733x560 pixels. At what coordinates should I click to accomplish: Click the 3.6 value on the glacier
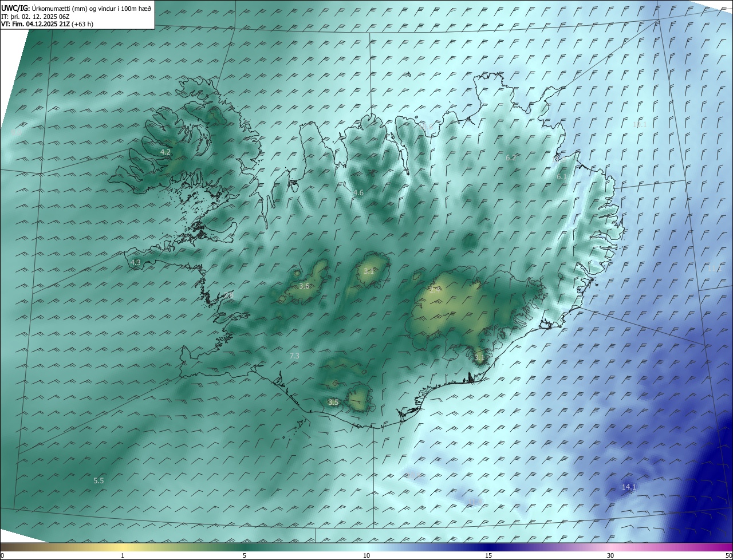click(304, 286)
